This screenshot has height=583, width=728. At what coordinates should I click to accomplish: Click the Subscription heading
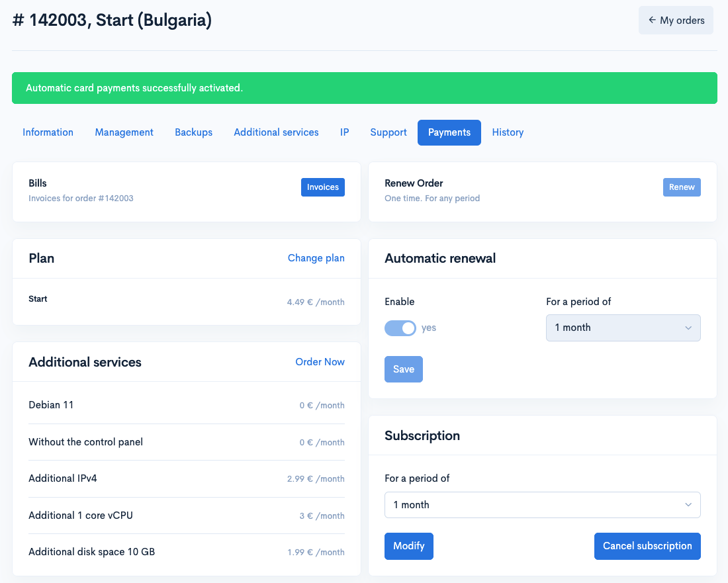click(x=422, y=435)
